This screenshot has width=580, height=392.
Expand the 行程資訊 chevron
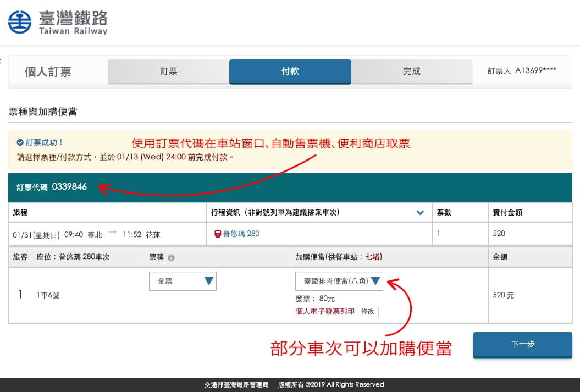tap(420, 213)
